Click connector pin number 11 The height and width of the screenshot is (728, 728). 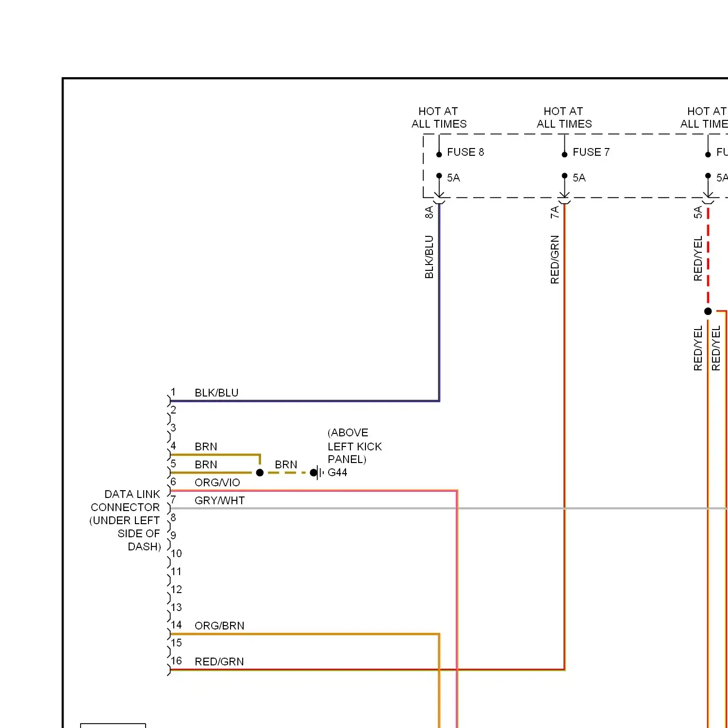pyautogui.click(x=176, y=571)
